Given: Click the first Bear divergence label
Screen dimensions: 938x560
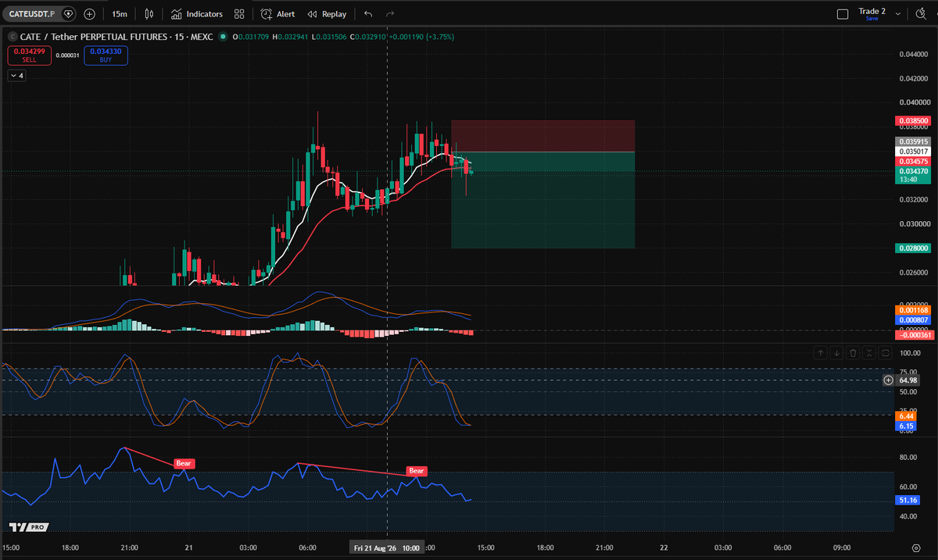Looking at the screenshot, I should pyautogui.click(x=184, y=463).
